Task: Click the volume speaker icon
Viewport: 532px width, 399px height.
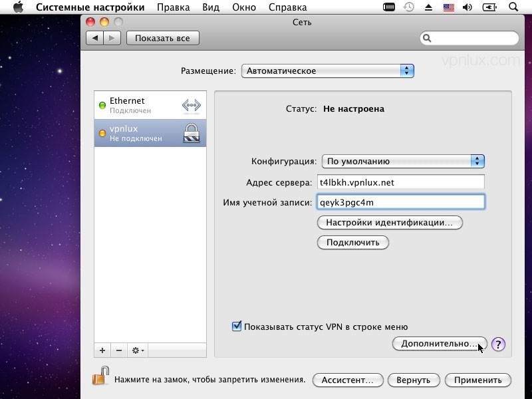Action: click(467, 7)
